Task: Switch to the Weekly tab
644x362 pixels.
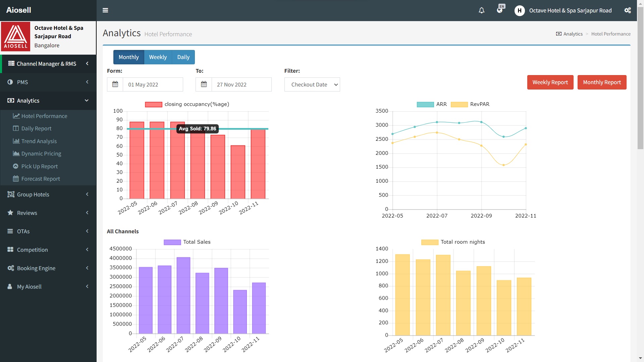Action: pos(158,57)
